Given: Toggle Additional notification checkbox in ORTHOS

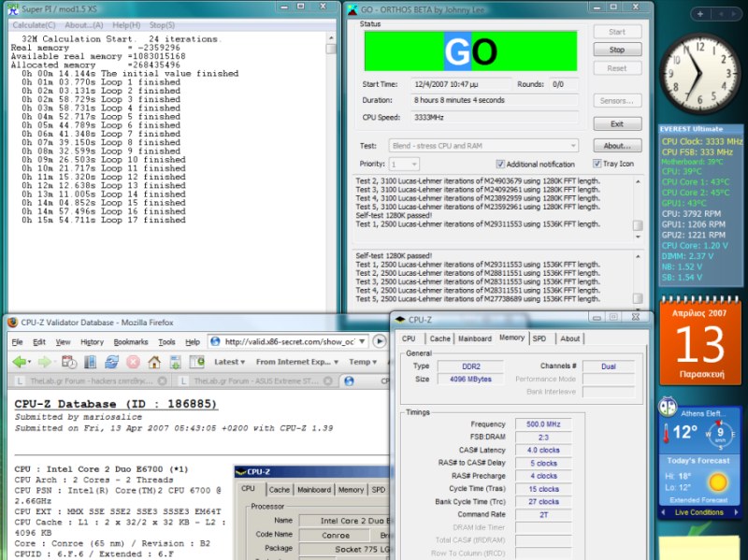Looking at the screenshot, I should click(x=500, y=165).
